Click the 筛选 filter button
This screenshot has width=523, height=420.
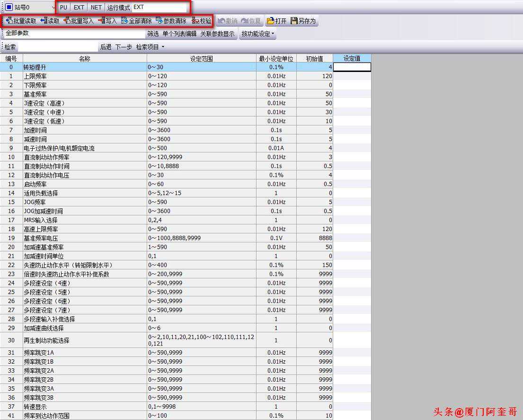tap(153, 34)
